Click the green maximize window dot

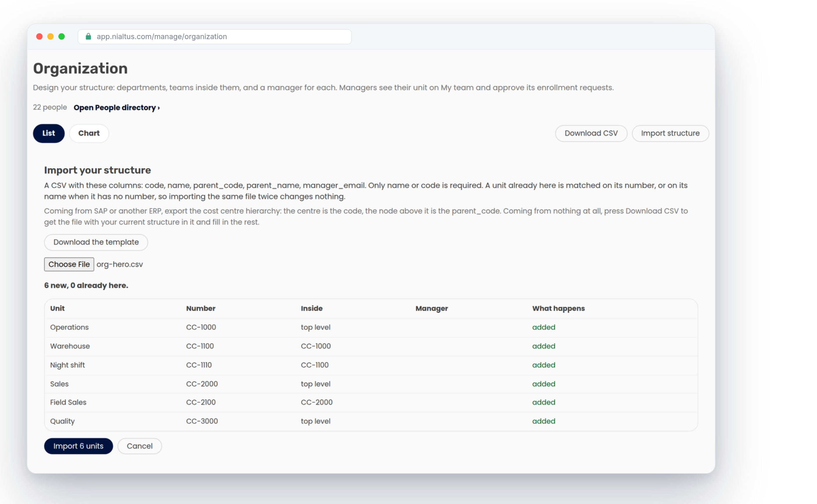point(62,36)
